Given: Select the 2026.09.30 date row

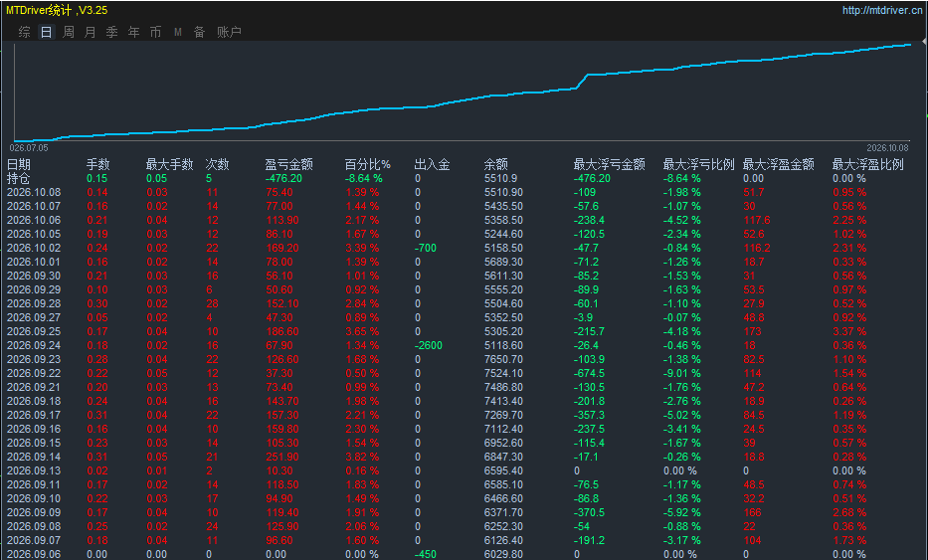Looking at the screenshot, I should 34,276.
